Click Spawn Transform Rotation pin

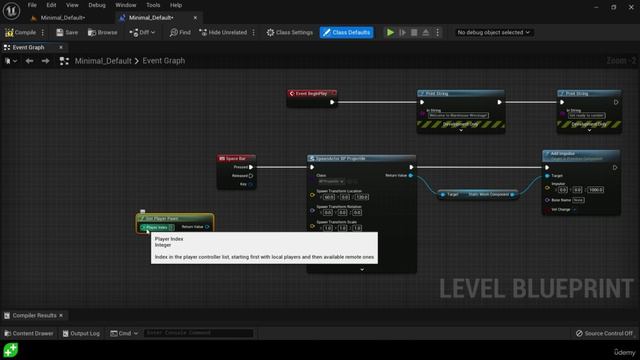pos(312,210)
